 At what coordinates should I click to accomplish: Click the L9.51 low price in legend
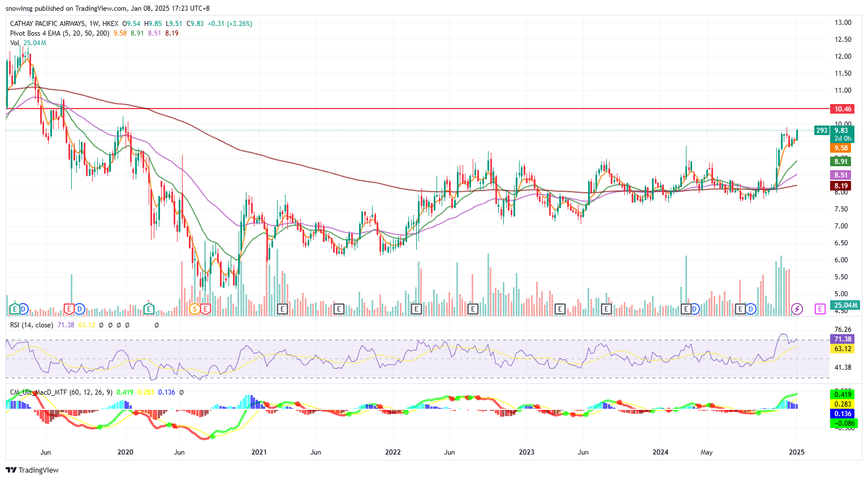[x=174, y=24]
